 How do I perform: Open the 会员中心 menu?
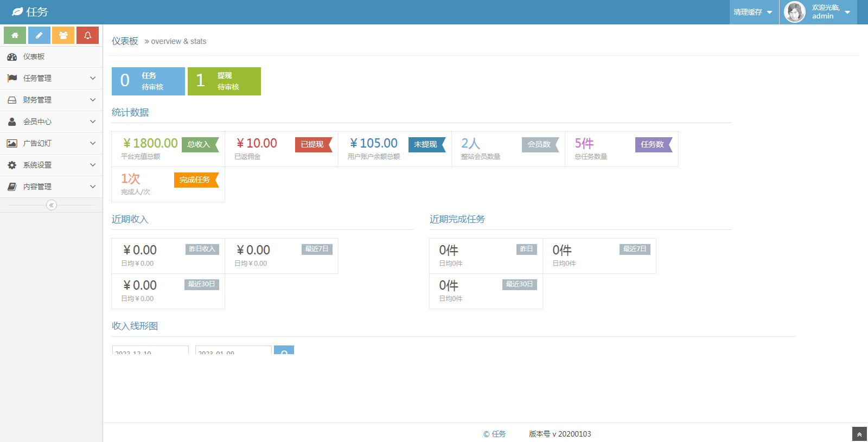[x=51, y=121]
